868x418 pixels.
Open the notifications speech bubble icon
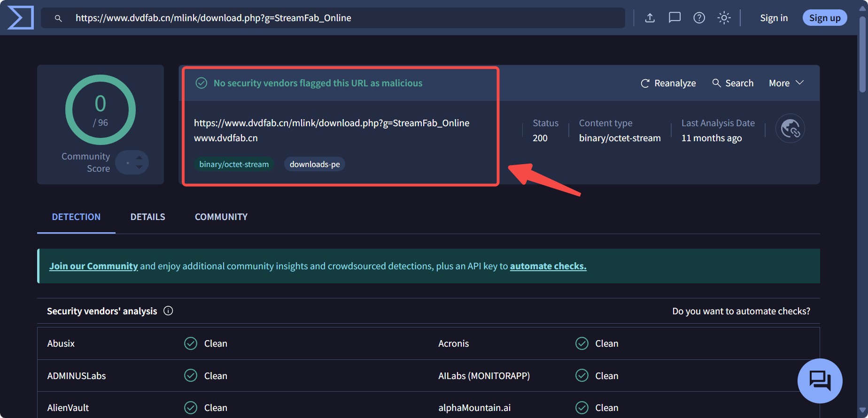(674, 18)
